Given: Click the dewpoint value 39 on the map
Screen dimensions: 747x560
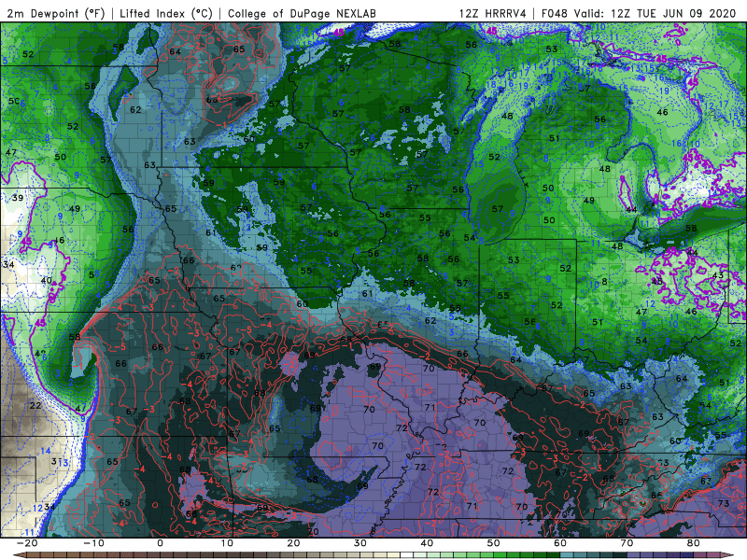Looking at the screenshot, I should [x=18, y=198].
